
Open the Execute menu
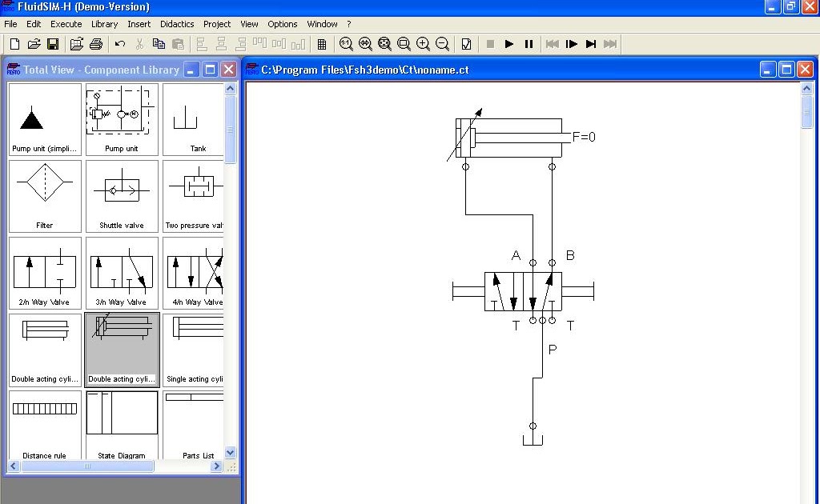tap(66, 24)
